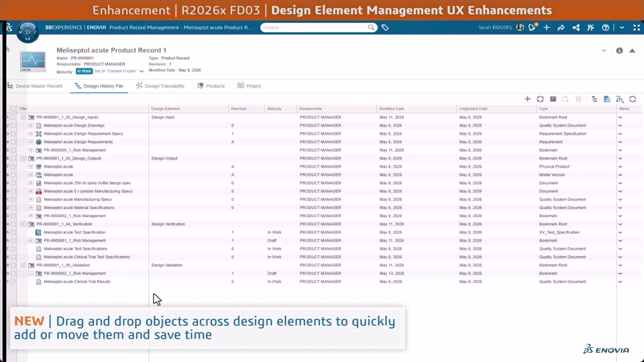Open the Maturity state dropdown arrow

click(142, 72)
